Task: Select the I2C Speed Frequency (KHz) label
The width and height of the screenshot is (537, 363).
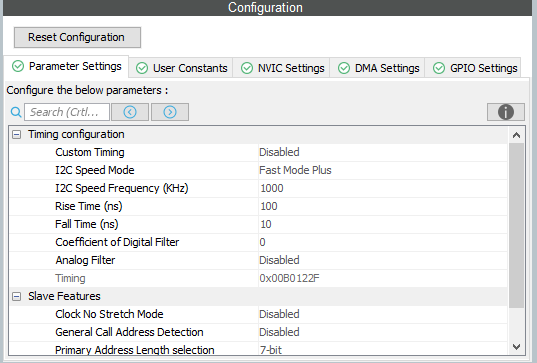Action: [x=122, y=188]
